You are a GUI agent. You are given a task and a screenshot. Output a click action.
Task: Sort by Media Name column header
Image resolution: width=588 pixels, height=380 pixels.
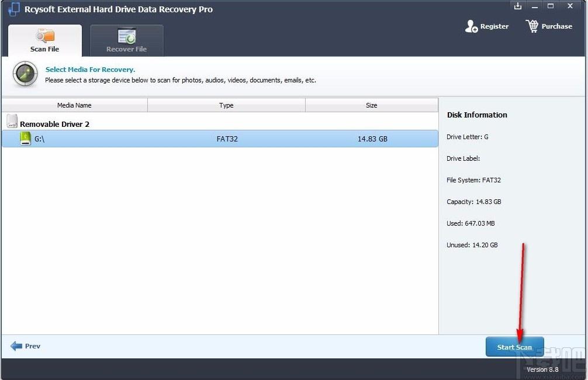(74, 105)
